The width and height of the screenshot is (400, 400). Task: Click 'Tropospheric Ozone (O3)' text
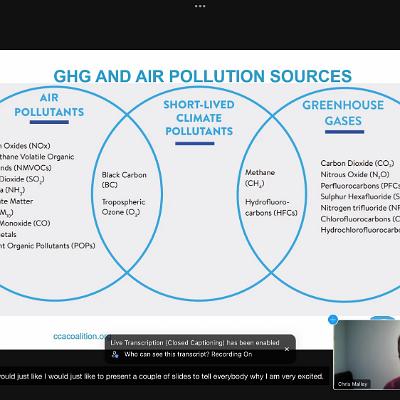(x=123, y=207)
